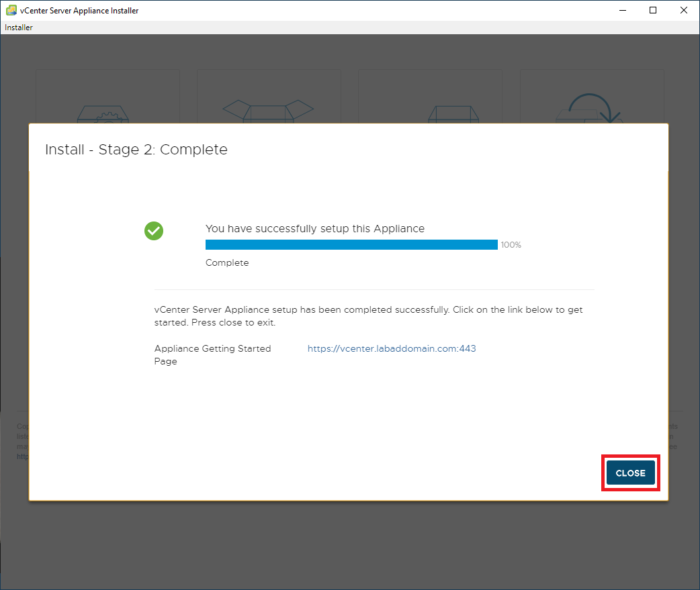Click the window title 'vCenter Server Appliance Installer'

[79, 10]
